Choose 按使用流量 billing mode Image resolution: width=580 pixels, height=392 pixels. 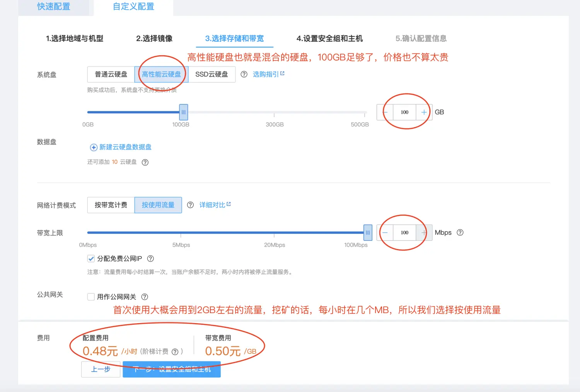(158, 205)
